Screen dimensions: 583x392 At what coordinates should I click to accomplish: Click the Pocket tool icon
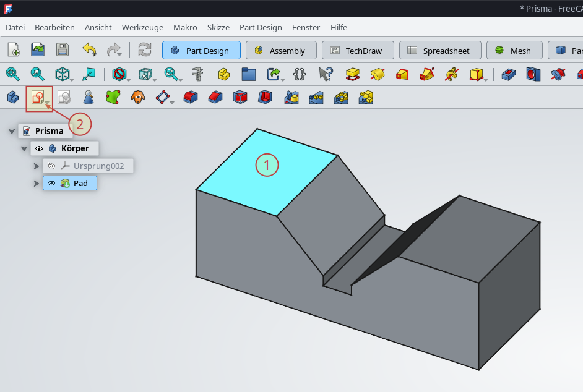508,74
